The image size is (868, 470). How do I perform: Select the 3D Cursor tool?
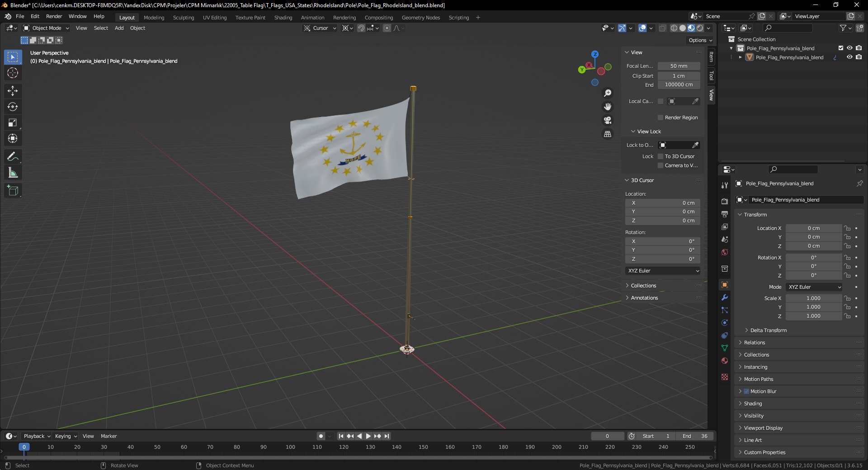coord(13,73)
